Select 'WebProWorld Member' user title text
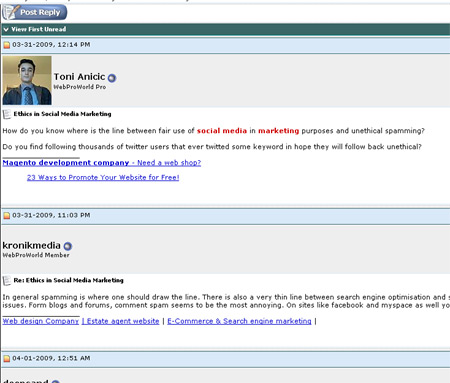Viewport: 450px width, 383px height. click(x=36, y=255)
